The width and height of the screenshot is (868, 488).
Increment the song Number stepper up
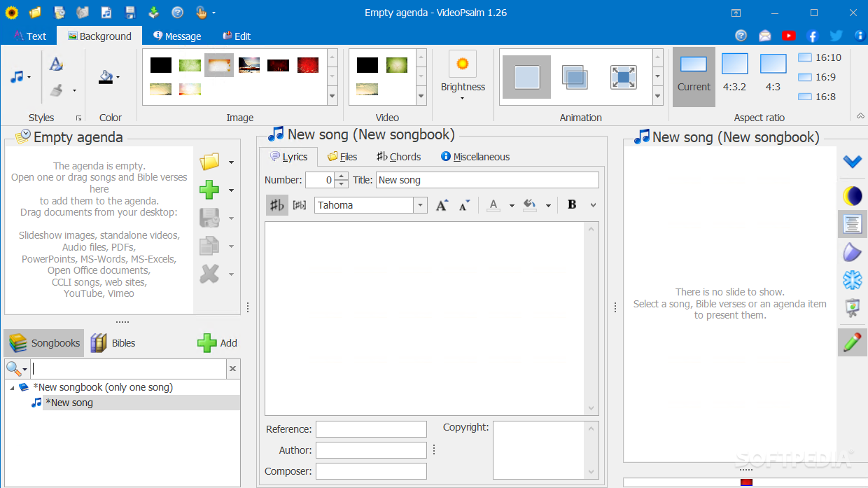[341, 176]
